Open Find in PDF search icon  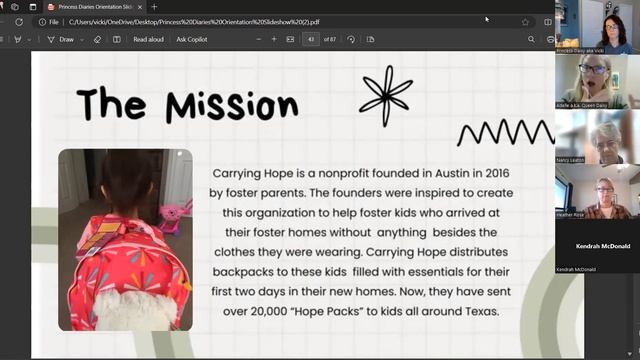531,39
